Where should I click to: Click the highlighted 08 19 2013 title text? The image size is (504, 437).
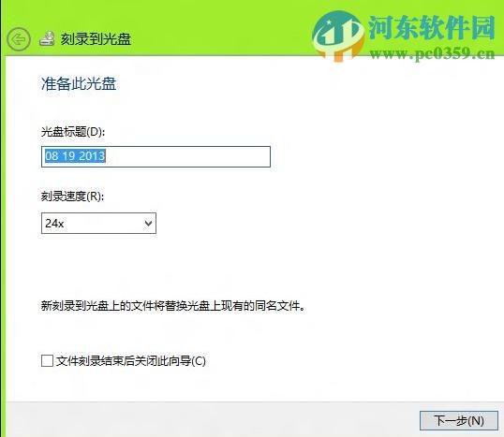75,156
